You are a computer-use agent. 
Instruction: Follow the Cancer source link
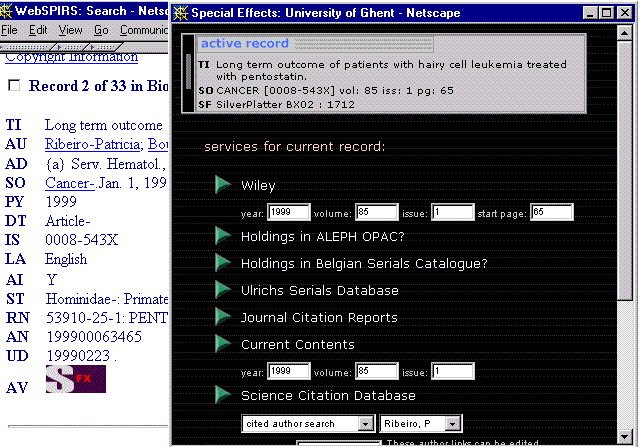point(70,183)
